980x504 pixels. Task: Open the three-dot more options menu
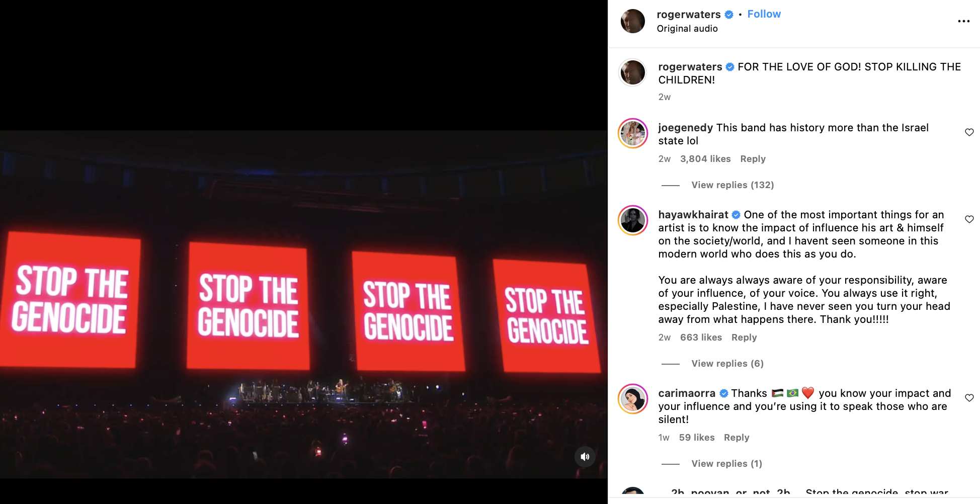(x=963, y=21)
